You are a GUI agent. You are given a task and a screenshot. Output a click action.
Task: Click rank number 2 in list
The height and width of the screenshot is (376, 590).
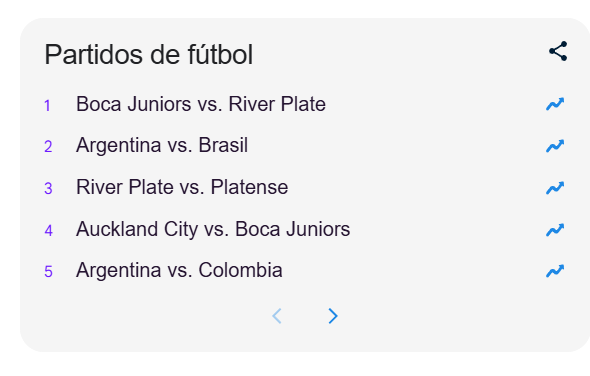(48, 146)
